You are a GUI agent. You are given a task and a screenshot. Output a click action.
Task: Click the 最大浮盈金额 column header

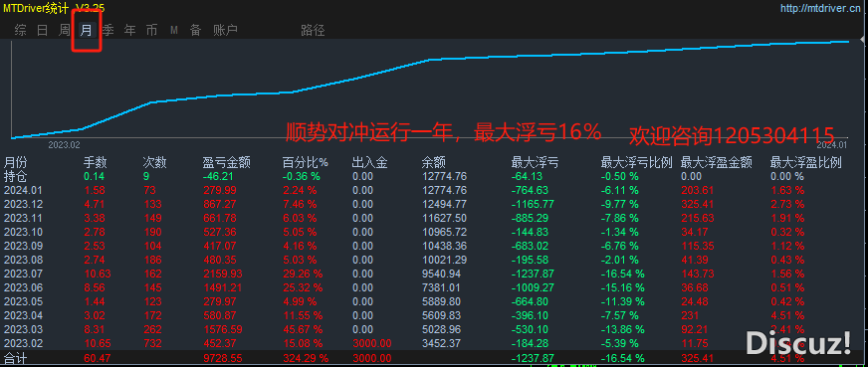coord(716,162)
